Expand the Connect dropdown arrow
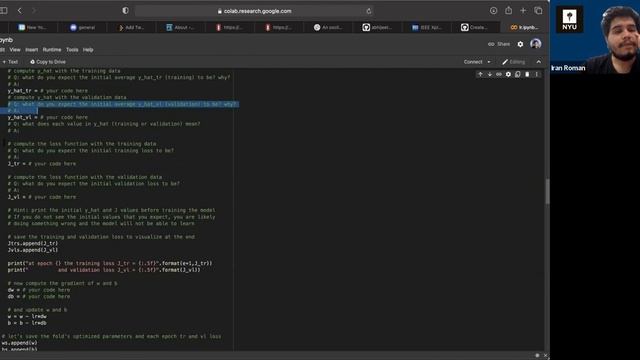Image resolution: width=640 pixels, height=360 pixels. click(x=489, y=62)
